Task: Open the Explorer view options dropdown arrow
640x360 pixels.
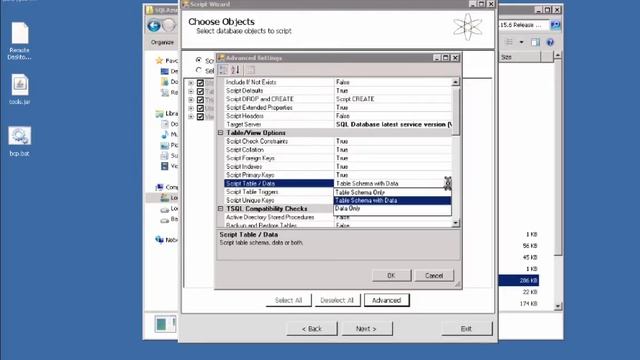Action: (521, 42)
